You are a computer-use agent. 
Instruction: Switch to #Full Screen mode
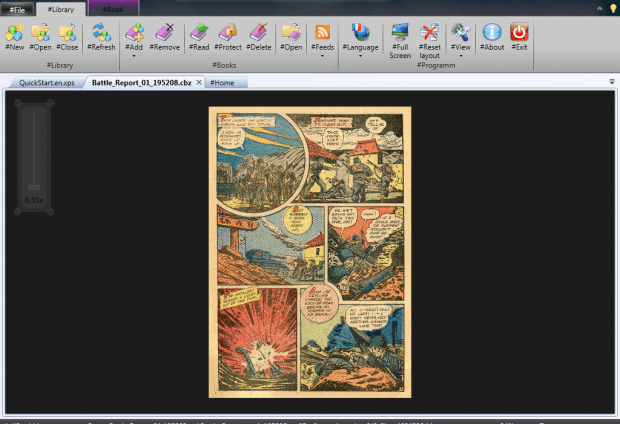click(400, 32)
